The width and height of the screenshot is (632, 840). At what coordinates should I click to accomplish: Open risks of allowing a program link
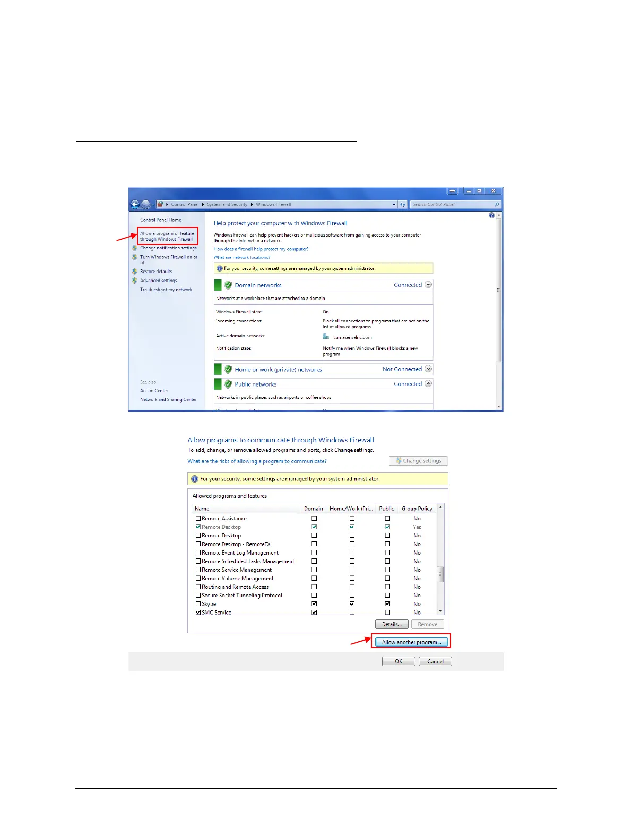257,461
